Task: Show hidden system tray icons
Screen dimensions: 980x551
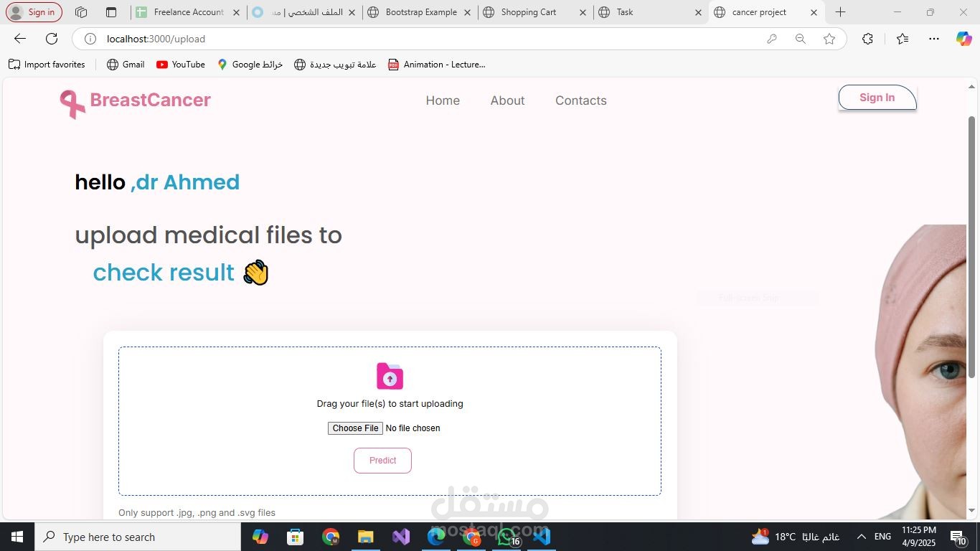Action: coord(862,537)
